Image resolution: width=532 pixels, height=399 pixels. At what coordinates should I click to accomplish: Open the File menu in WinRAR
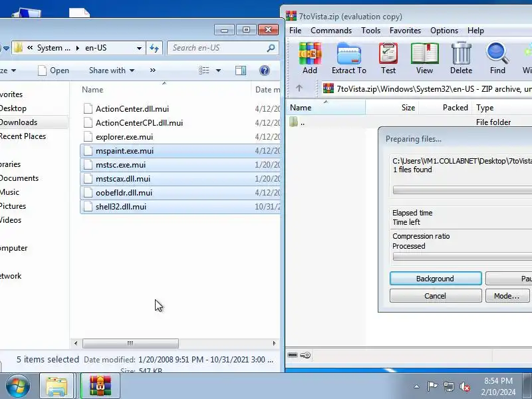[295, 31]
